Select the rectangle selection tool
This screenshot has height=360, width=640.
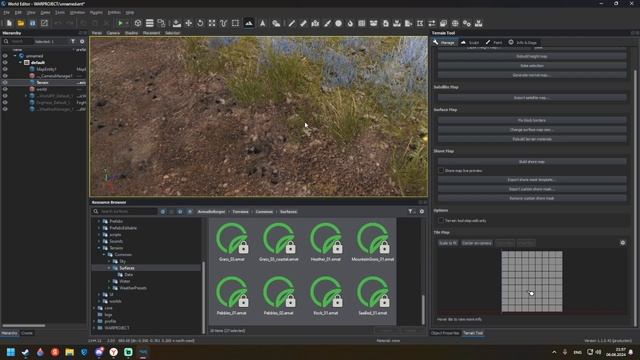[x=236, y=23]
